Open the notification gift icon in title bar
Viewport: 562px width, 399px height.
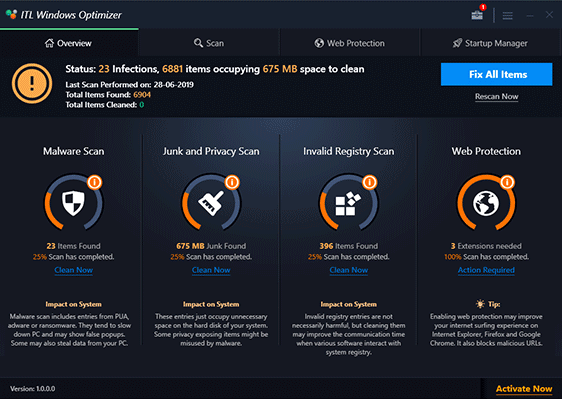(x=477, y=15)
